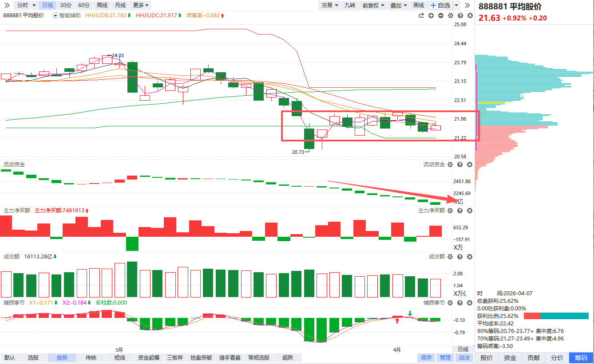Image resolution: width=594 pixels, height=364 pixels.
Task: Click the share/redo arrow icon above chart
Action: pyautogui.click(x=421, y=16)
